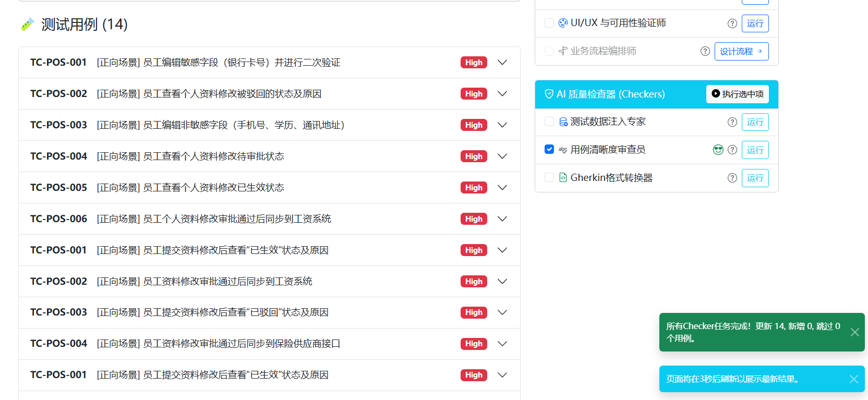This screenshot has width=868, height=400.
Task: Open help icon for 用例清晰度审查员
Action: [732, 150]
